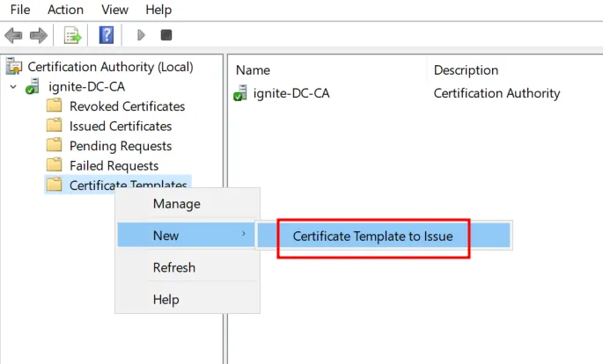This screenshot has width=603, height=364.
Task: Click the Export List toolbar icon
Action: click(71, 35)
